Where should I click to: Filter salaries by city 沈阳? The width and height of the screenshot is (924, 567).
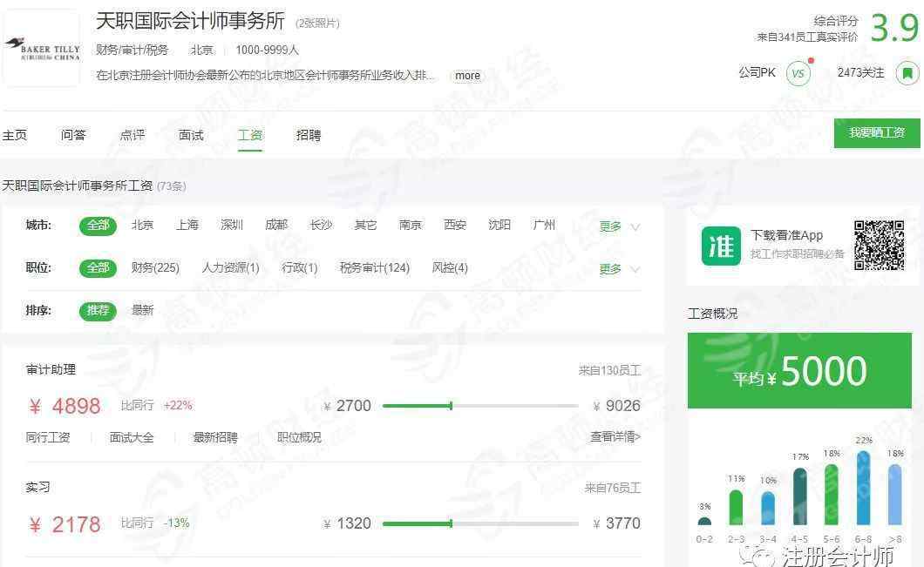point(499,225)
